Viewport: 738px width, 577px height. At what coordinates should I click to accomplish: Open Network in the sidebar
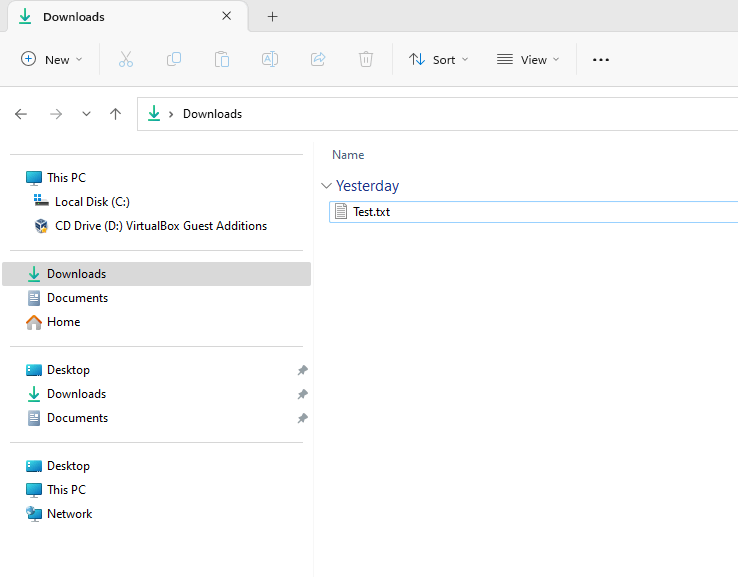(69, 514)
